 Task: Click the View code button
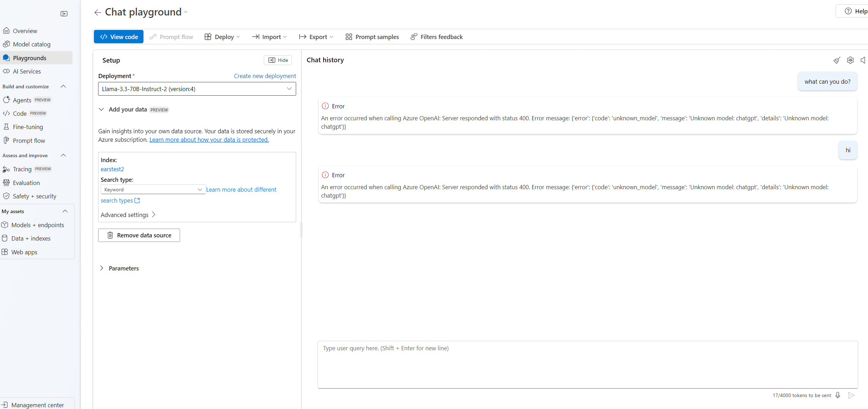coord(119,37)
